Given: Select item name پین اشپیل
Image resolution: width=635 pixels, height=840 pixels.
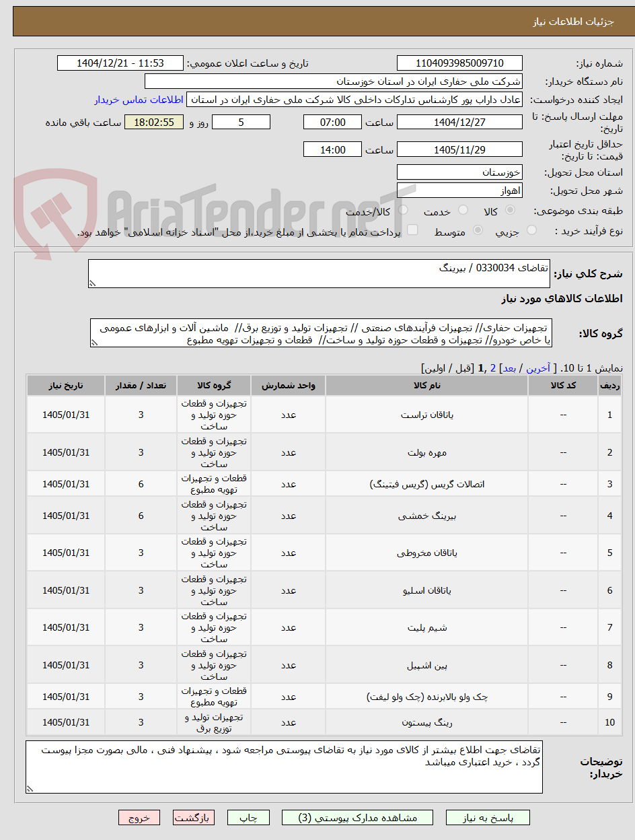Looking at the screenshot, I should pos(427,665).
